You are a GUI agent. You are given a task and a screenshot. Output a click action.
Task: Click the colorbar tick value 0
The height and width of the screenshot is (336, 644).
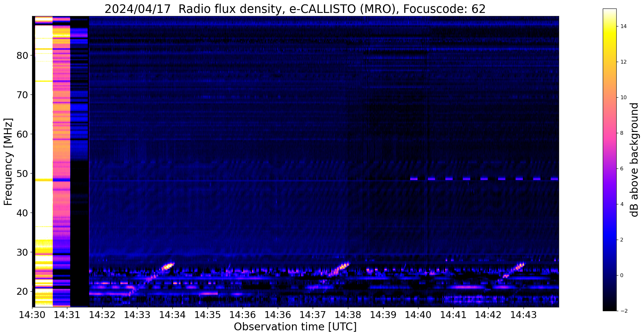coord(621,276)
